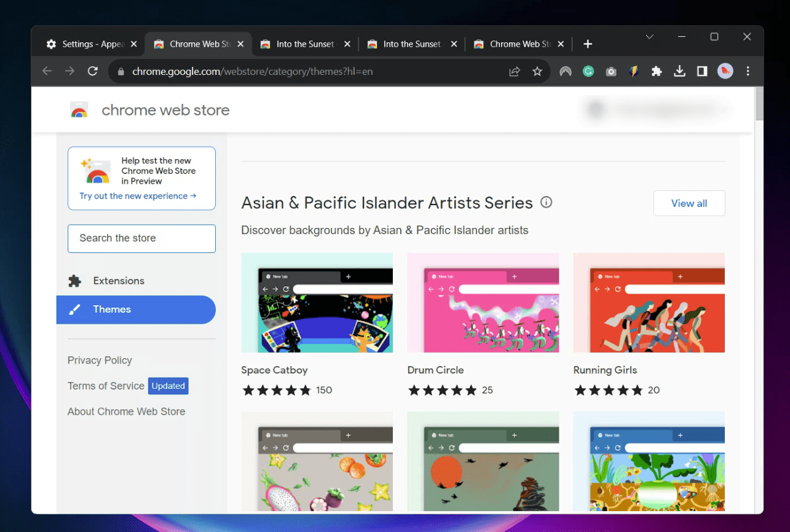Click the lightning bolt extension icon
The height and width of the screenshot is (532, 790).
pyautogui.click(x=634, y=71)
